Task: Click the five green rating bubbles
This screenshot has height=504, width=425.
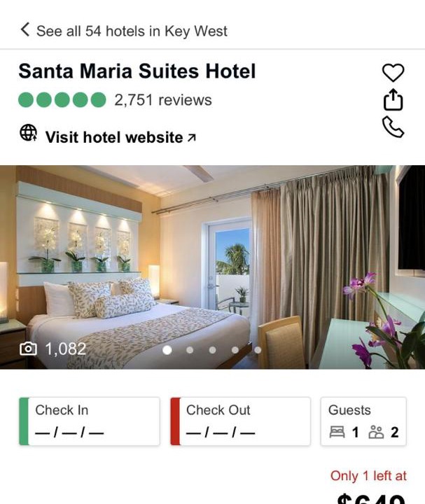Action: pyautogui.click(x=62, y=99)
